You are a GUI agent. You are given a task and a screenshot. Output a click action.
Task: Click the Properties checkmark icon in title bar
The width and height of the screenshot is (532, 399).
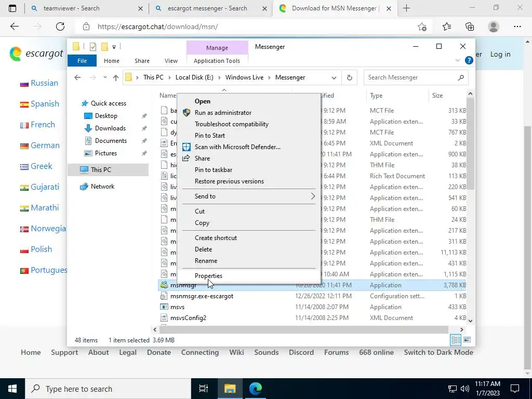pos(93,47)
